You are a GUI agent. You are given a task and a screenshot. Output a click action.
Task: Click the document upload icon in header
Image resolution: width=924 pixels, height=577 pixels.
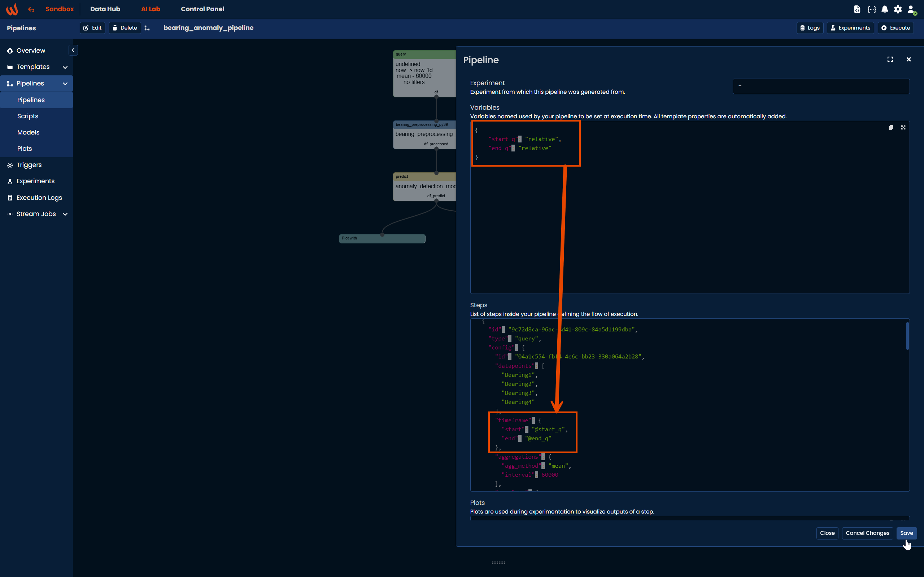point(857,9)
